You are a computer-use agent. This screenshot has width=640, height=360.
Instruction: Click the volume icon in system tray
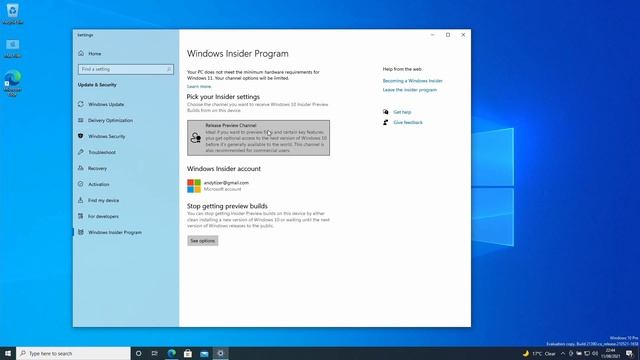pos(595,353)
